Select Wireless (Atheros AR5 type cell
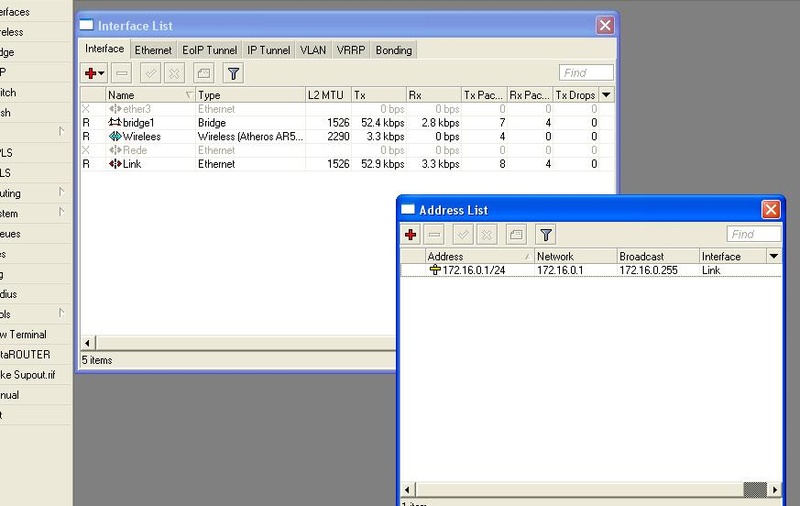Screen dimensions: 800x506 (x=251, y=136)
